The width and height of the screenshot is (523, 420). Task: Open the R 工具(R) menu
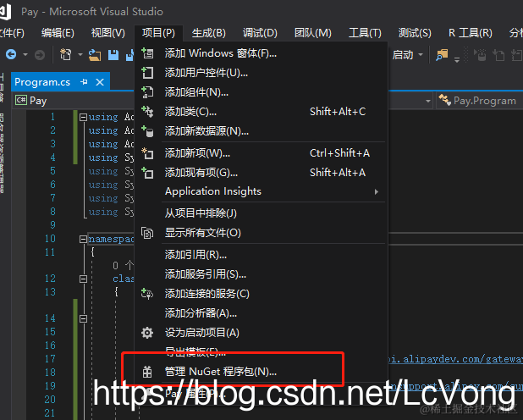point(471,33)
